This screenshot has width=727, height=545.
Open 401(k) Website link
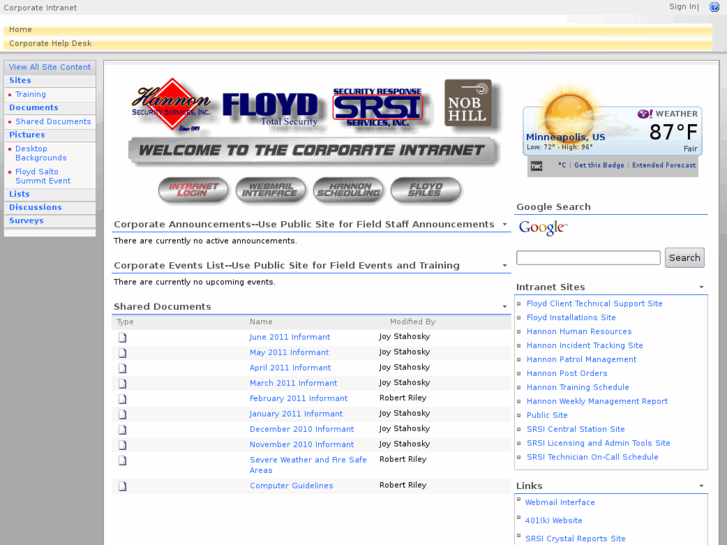click(553, 520)
